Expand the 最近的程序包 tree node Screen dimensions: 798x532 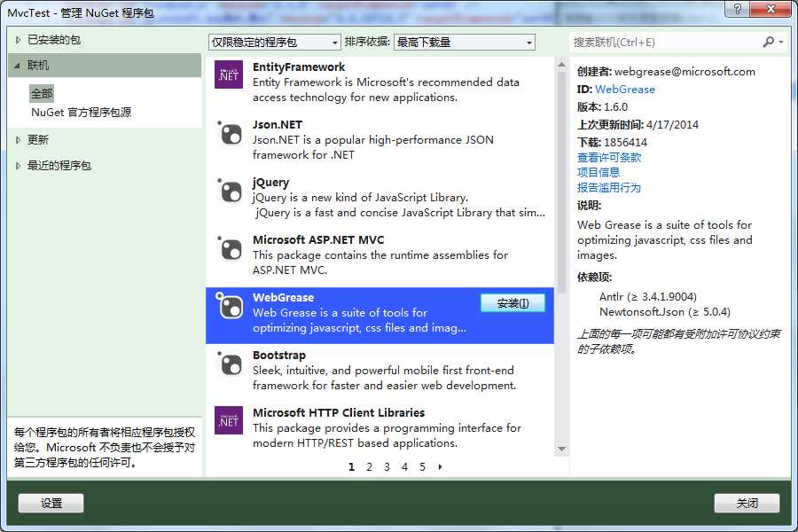[x=18, y=166]
